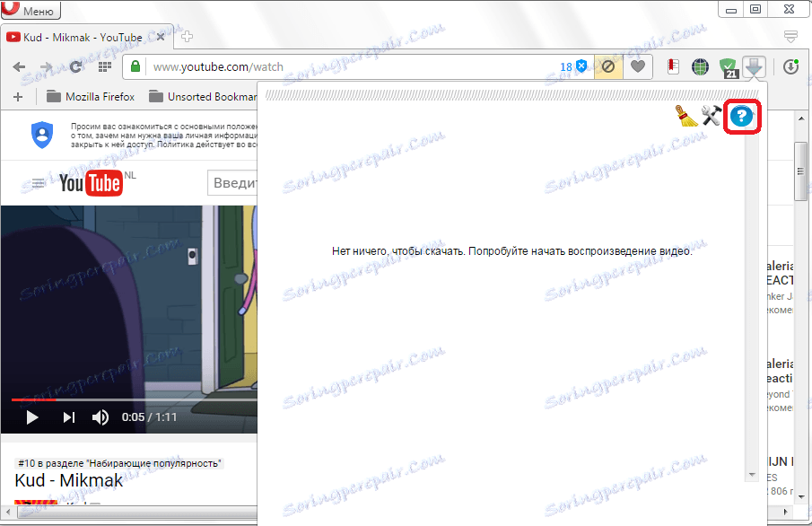812x526 pixels.
Task: Click the page scrollbar up arrow
Action: 801,118
